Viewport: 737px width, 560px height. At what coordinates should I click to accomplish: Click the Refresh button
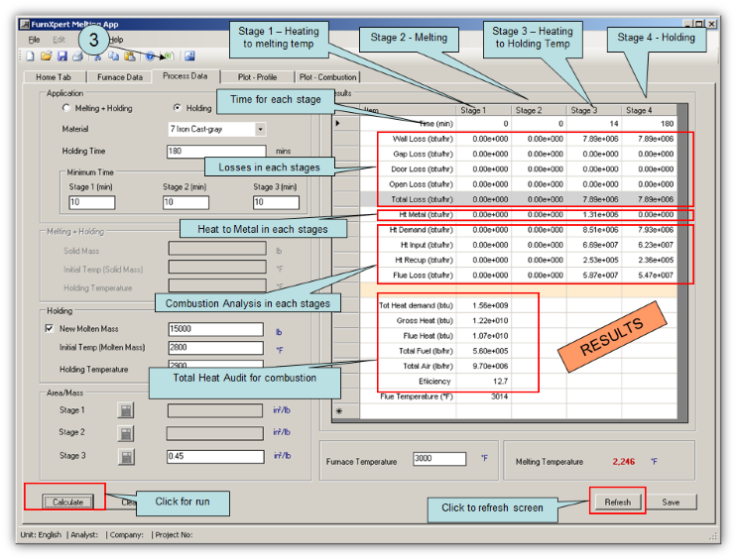click(617, 502)
